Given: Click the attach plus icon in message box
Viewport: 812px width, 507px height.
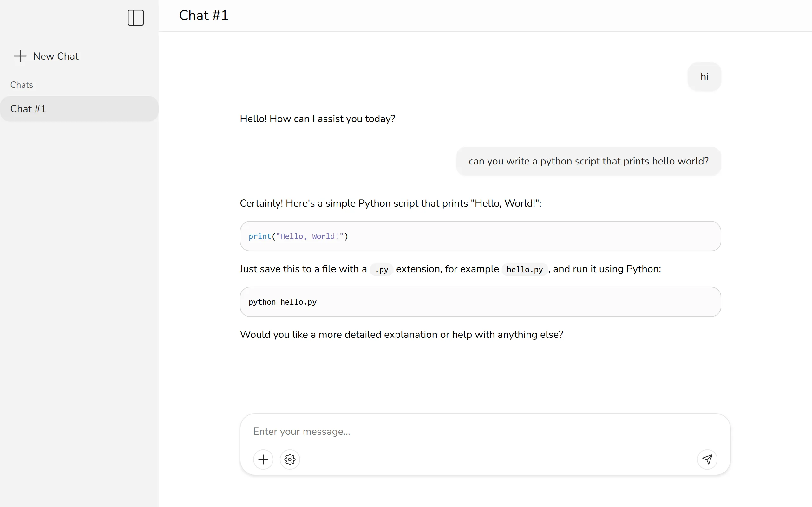Looking at the screenshot, I should point(263,459).
